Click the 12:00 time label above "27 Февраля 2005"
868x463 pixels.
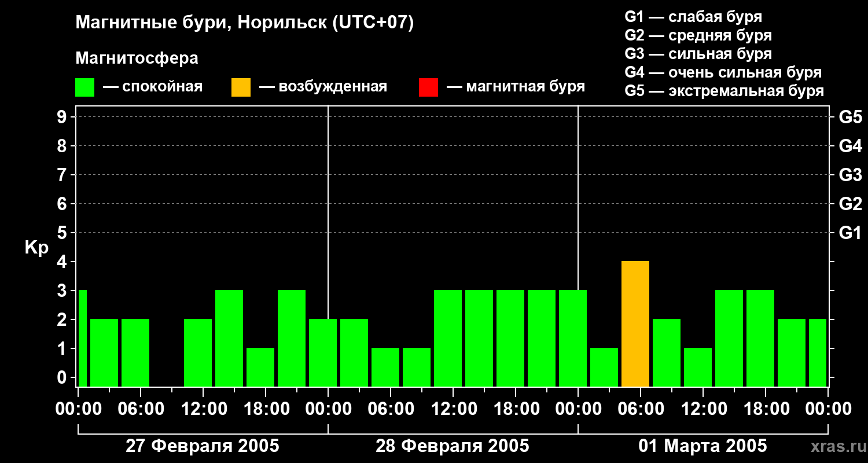[x=203, y=409]
